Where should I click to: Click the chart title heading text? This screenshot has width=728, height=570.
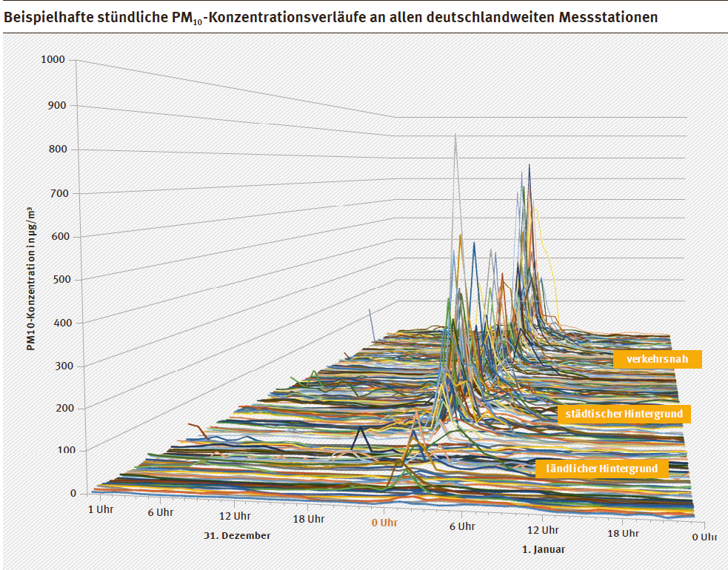tap(330, 17)
